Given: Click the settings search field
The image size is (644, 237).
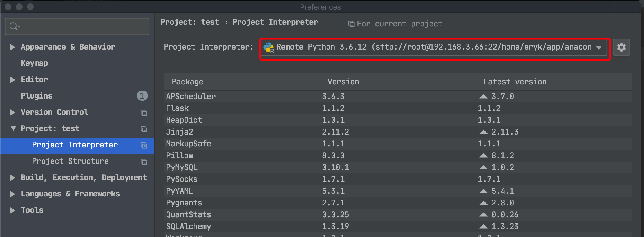Looking at the screenshot, I should tap(77, 26).
